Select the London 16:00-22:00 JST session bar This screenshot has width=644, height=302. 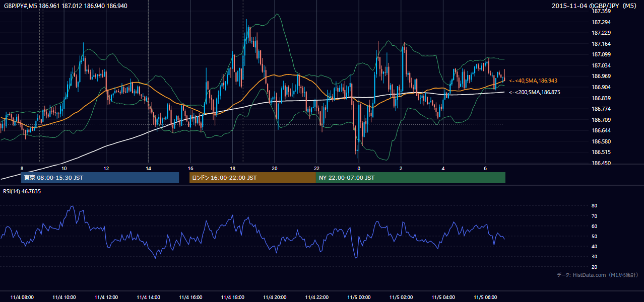pos(252,178)
